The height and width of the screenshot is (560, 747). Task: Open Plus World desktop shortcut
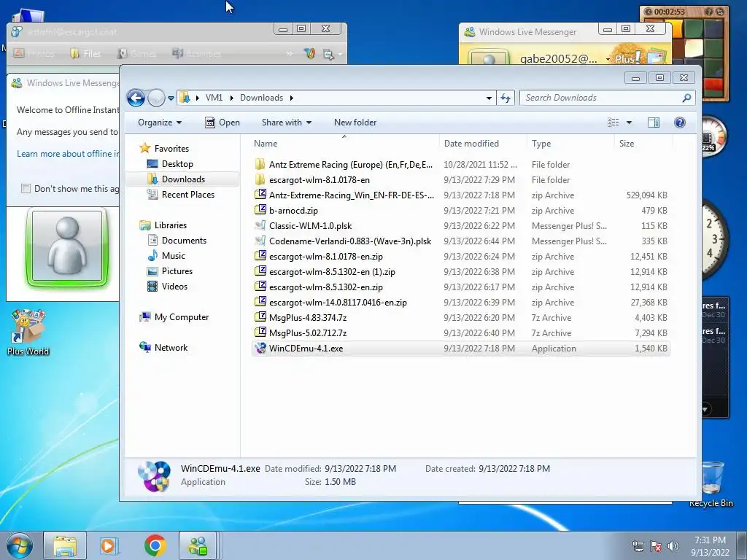(x=28, y=332)
